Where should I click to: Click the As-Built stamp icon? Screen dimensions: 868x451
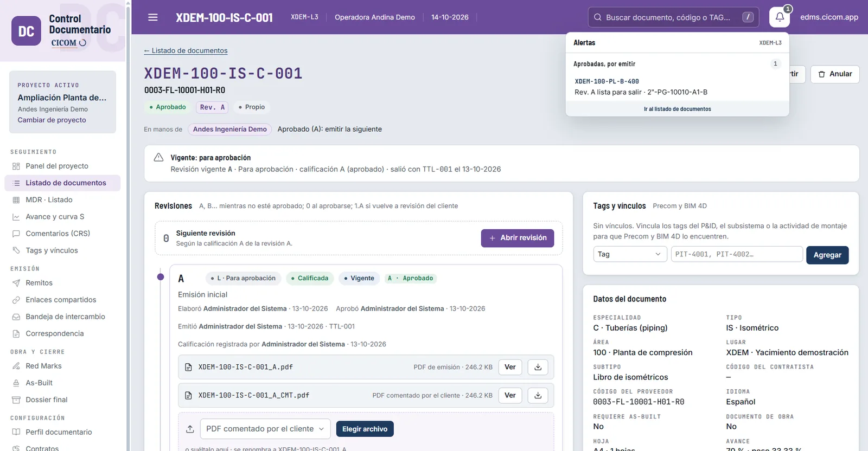(16, 383)
